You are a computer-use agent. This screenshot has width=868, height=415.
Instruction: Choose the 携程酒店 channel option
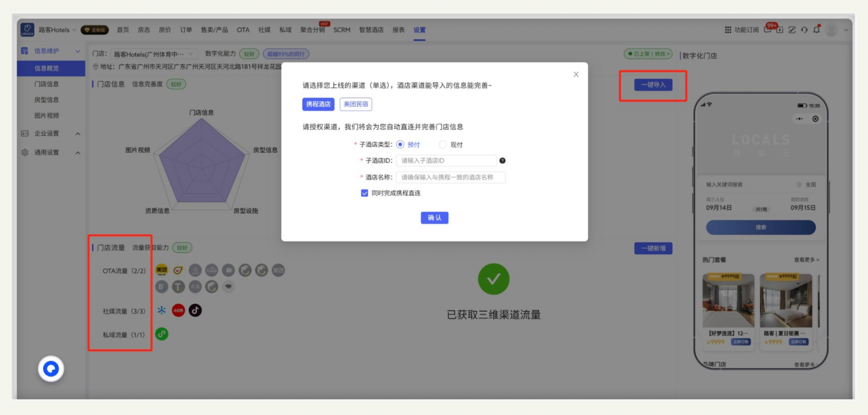318,104
